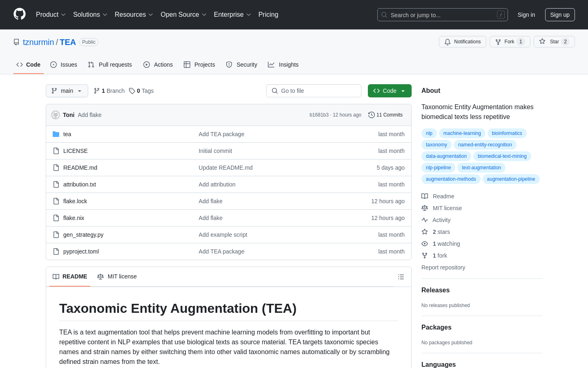Open the Projects tab
This screenshot has height=368, width=588.
click(x=199, y=65)
